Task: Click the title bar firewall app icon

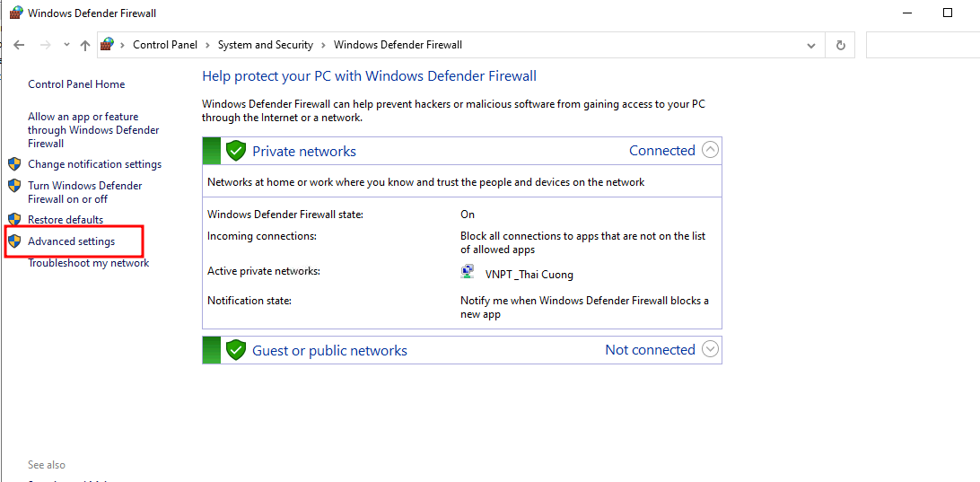Action: (x=16, y=13)
